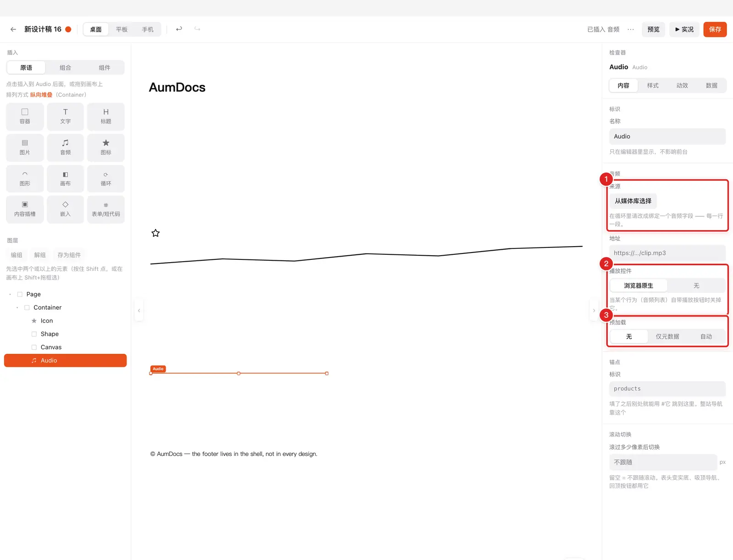Click the 纵向堆叠 layout direction link
This screenshot has width=733, height=560.
click(x=41, y=95)
